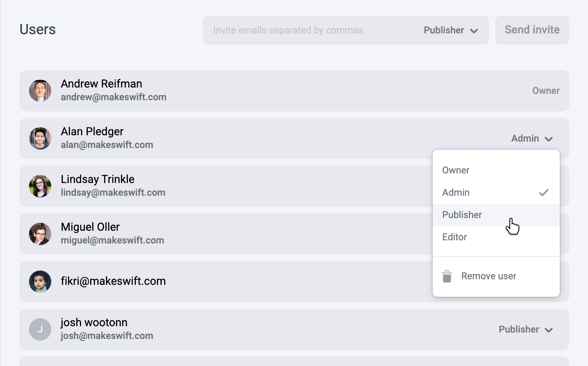
Task: Click the Send invite button
Action: point(532,30)
